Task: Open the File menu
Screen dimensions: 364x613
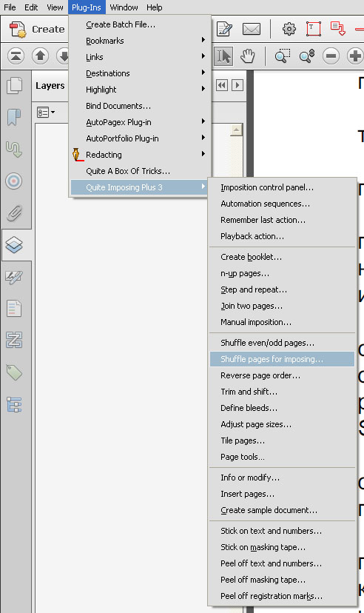Action: coord(10,7)
